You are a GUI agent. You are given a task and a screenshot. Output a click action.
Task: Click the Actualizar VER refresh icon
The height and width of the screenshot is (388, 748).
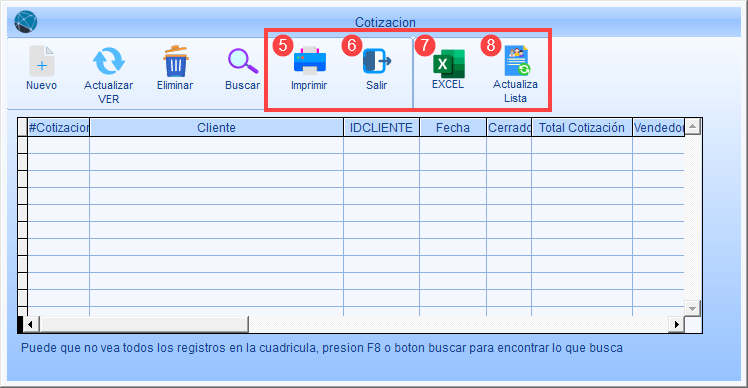[x=109, y=61]
